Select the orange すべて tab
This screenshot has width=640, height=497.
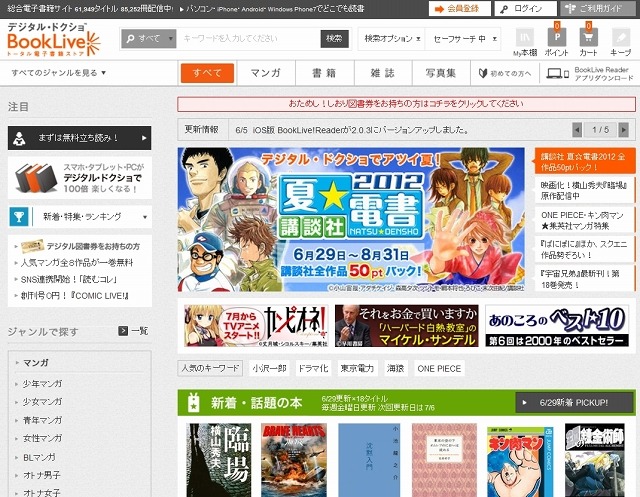[207, 73]
